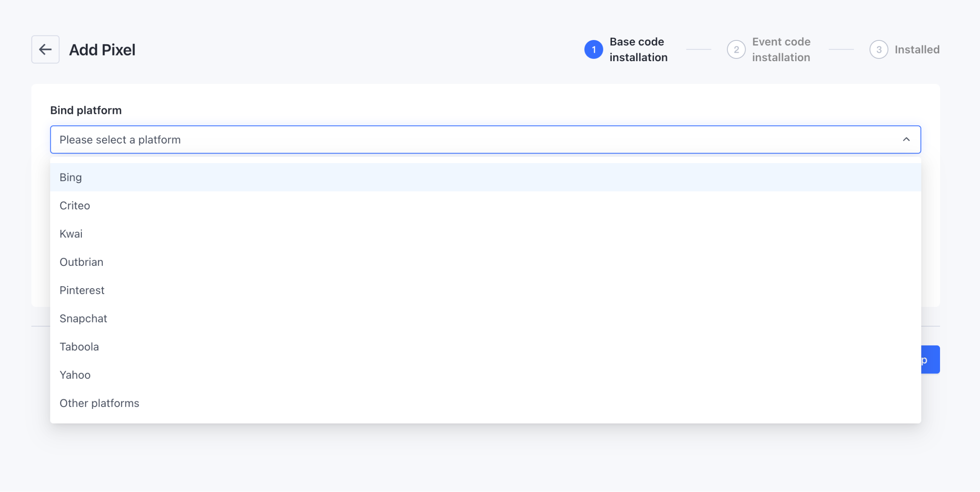980x492 pixels.
Task: Click step 2 circle icon
Action: [736, 50]
